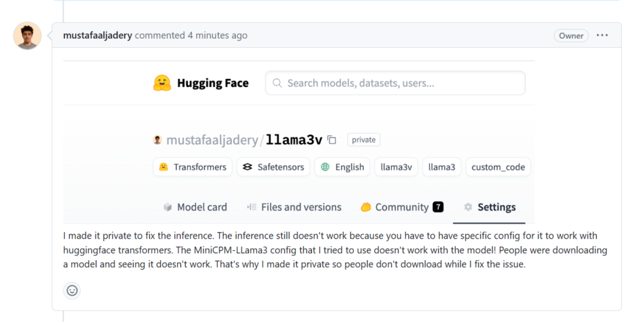Click the mustafaaljadery username link in header
The height and width of the screenshot is (325, 644).
point(97,36)
